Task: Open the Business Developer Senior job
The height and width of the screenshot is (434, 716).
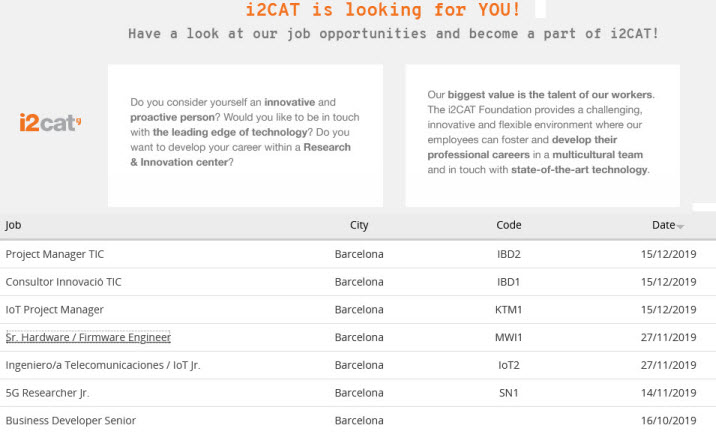Action: coord(71,420)
